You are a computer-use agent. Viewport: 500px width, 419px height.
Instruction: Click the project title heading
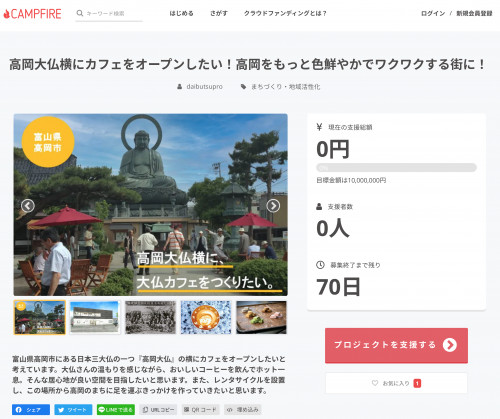coord(247,64)
